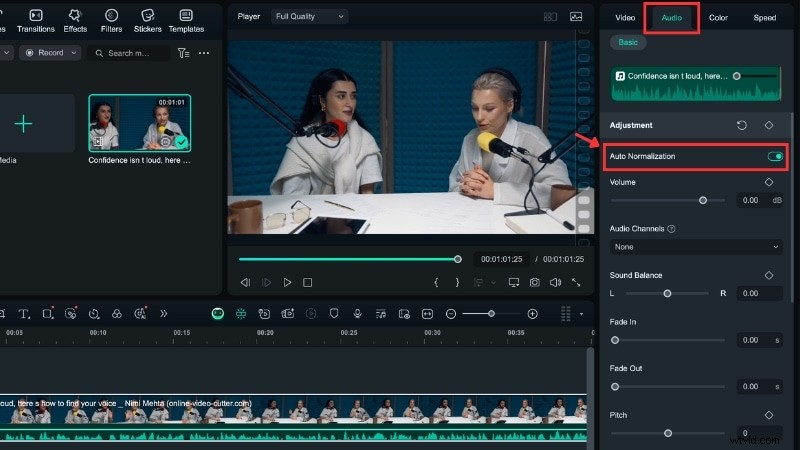
Task: Select the Confidence isn't loud clip thumbnail
Action: pos(139,123)
